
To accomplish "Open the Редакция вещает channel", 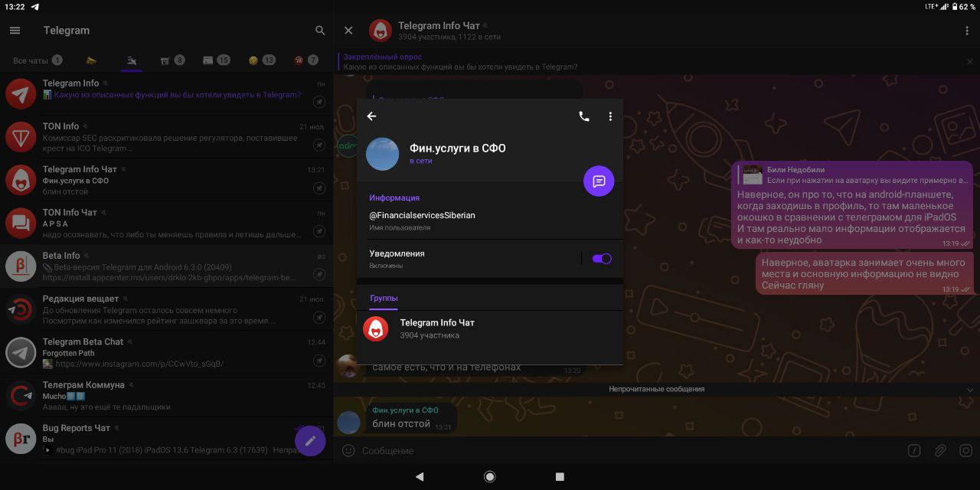I will (166, 309).
